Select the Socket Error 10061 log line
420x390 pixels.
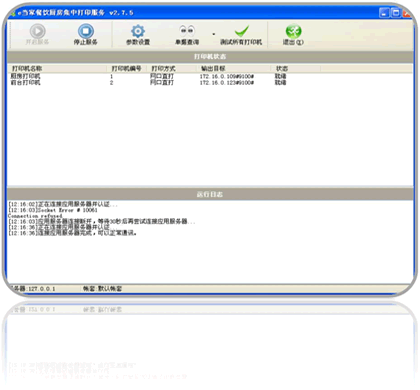tap(53, 210)
